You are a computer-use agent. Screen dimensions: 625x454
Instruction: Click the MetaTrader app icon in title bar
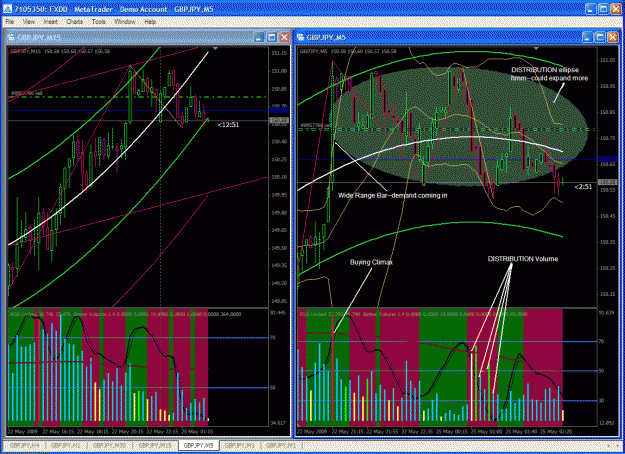point(7,9)
